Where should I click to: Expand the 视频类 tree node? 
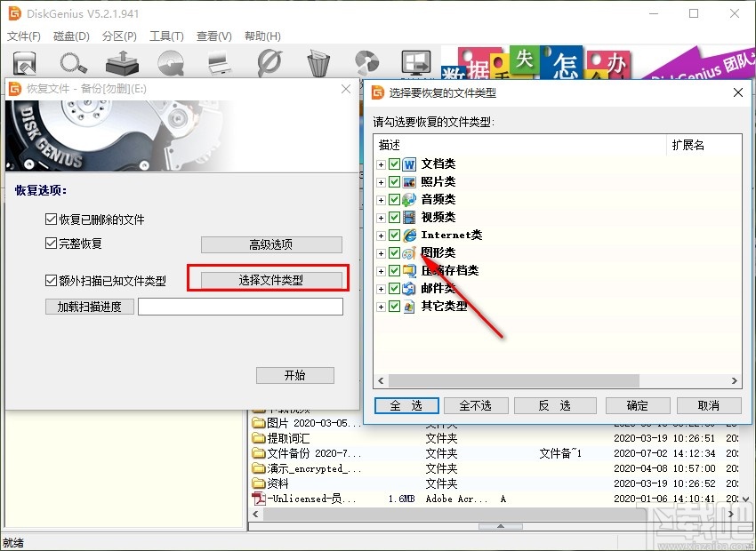(x=381, y=218)
